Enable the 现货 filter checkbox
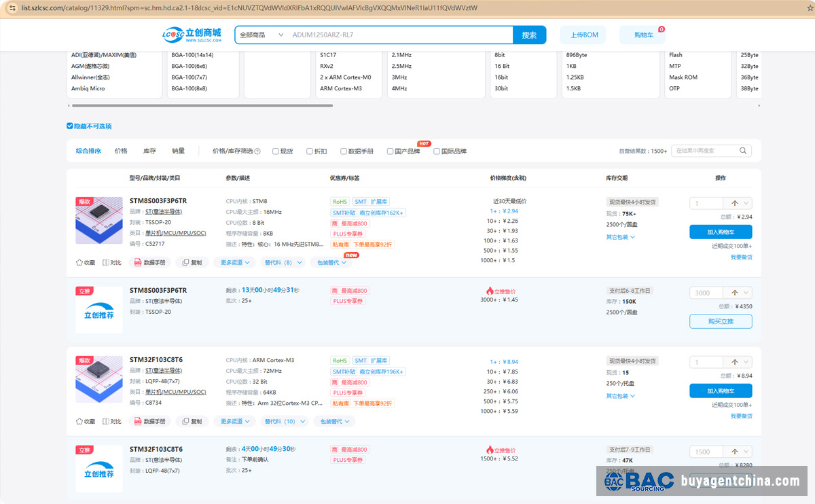 point(275,151)
